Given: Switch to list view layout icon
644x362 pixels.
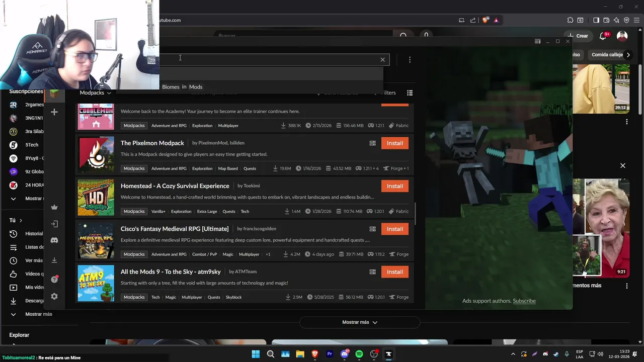Looking at the screenshot, I should (x=410, y=93).
